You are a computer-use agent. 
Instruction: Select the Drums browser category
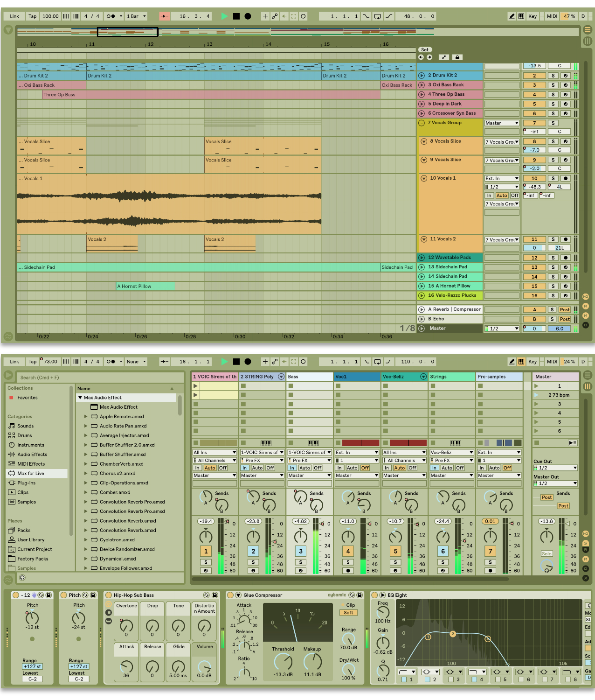click(25, 435)
